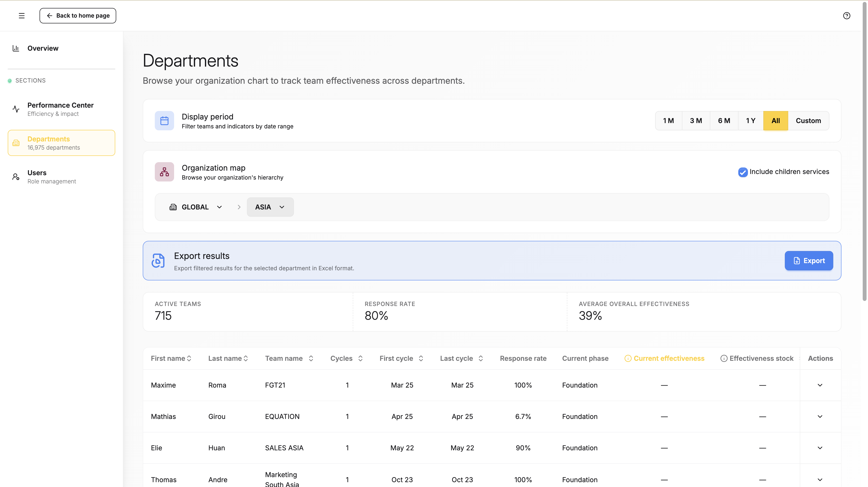Click the Maxime first name cell
Image resolution: width=868 pixels, height=487 pixels.
[x=163, y=385]
